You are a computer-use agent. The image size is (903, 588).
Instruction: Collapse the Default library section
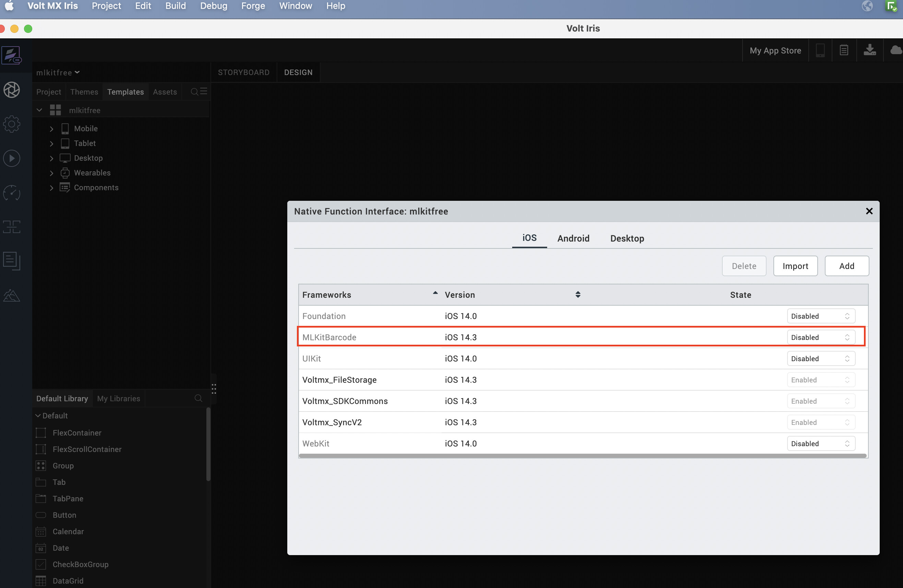pyautogui.click(x=38, y=416)
